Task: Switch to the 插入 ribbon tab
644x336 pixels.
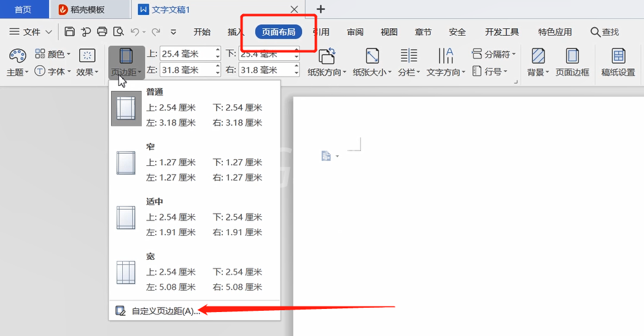Action: 235,32
